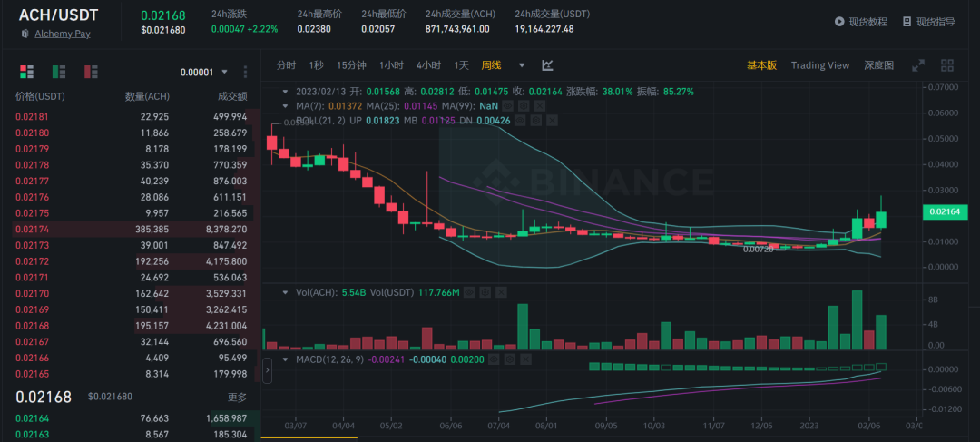Select the 0.02174 sell order price row

point(33,230)
